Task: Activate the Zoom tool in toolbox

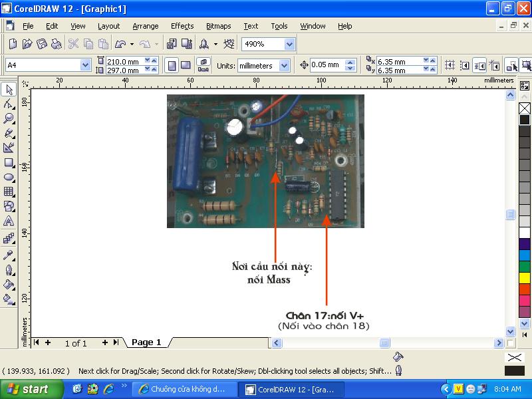Action: click(9, 118)
